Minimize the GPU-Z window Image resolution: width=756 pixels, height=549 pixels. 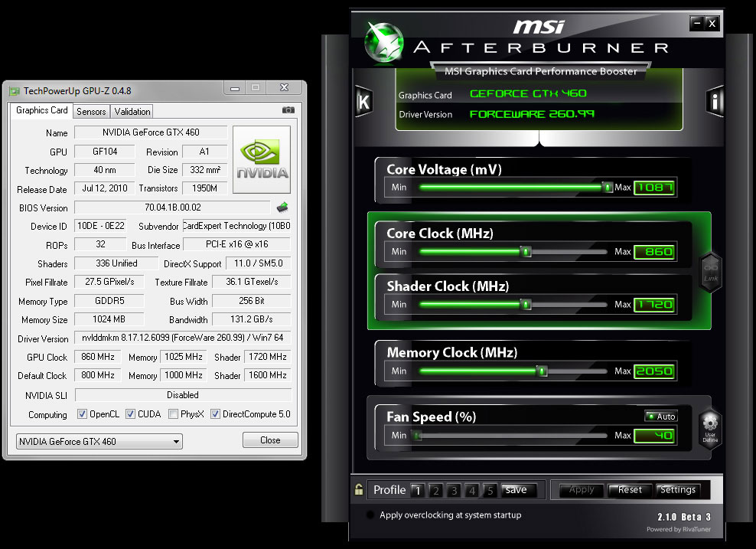point(235,88)
